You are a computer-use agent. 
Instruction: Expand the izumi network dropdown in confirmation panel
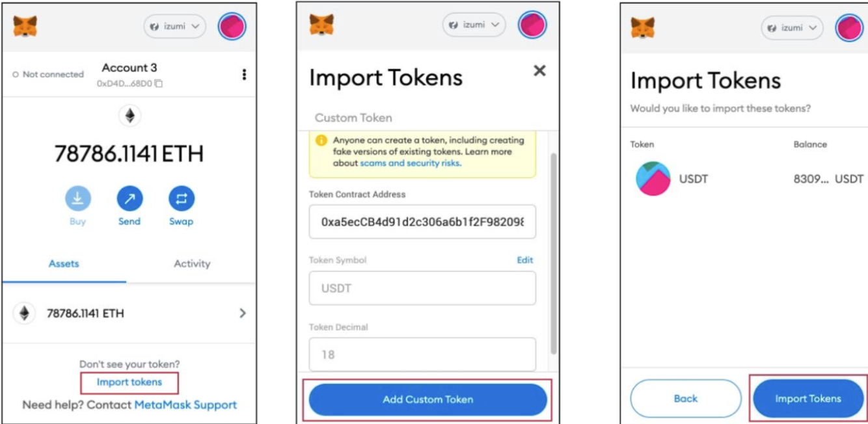[792, 28]
